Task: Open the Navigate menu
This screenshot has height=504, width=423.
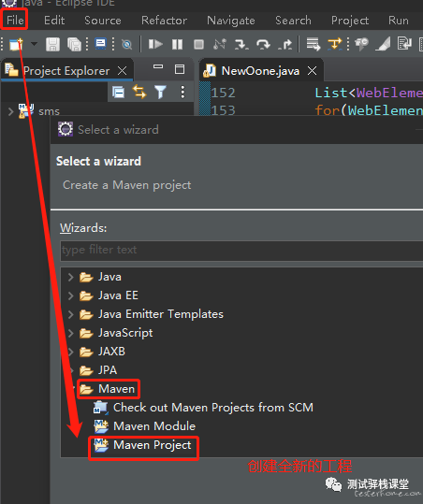Action: pyautogui.click(x=230, y=21)
